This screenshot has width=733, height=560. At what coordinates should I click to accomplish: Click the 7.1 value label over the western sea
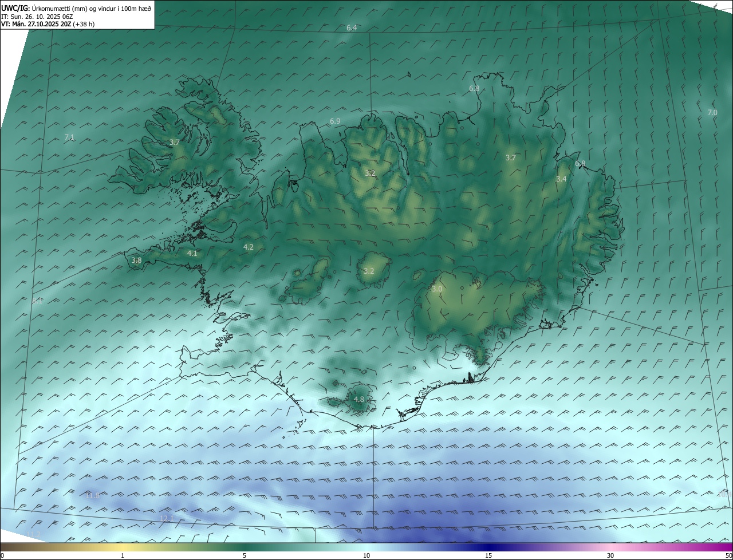click(x=69, y=137)
